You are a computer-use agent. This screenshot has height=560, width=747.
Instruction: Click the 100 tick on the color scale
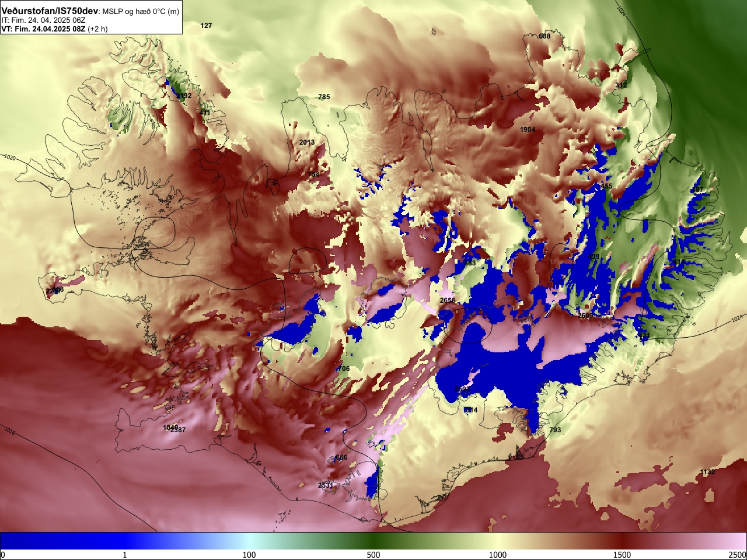pos(249,555)
